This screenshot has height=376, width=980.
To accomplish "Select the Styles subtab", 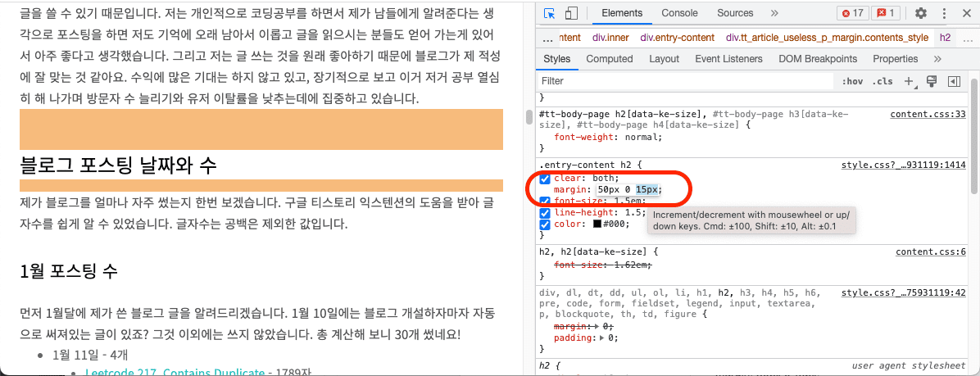I will (x=557, y=59).
